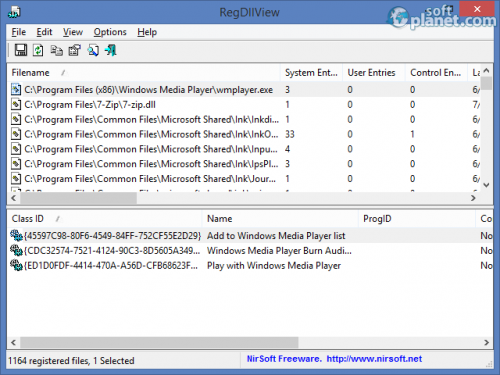The height and width of the screenshot is (375, 500).
Task: Open the http://www.nirsoft.net link
Action: point(374,359)
